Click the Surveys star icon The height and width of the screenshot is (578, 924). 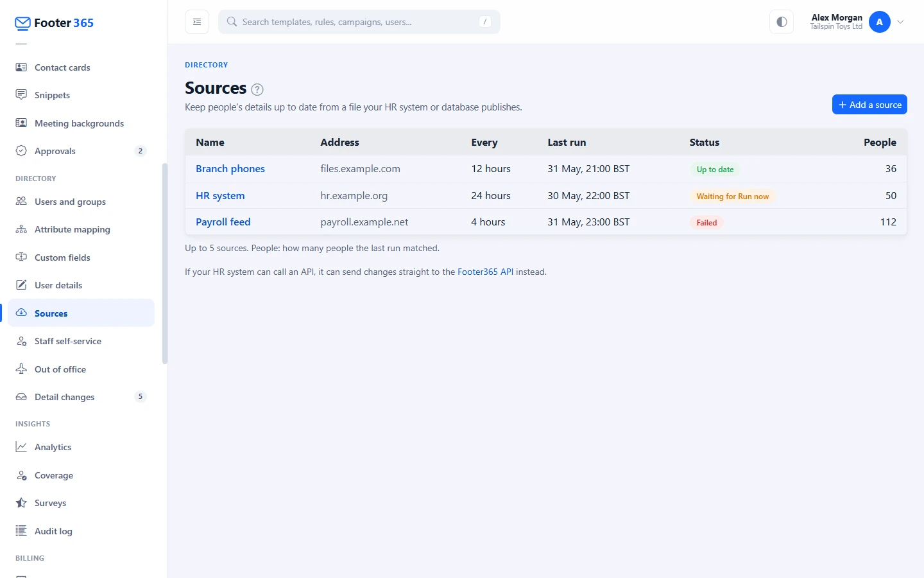tap(21, 503)
